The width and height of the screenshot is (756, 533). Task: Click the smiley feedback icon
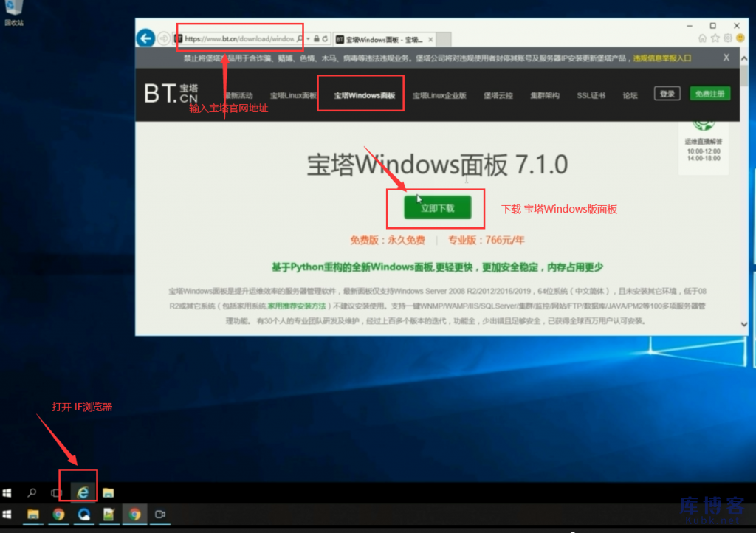[x=740, y=38]
